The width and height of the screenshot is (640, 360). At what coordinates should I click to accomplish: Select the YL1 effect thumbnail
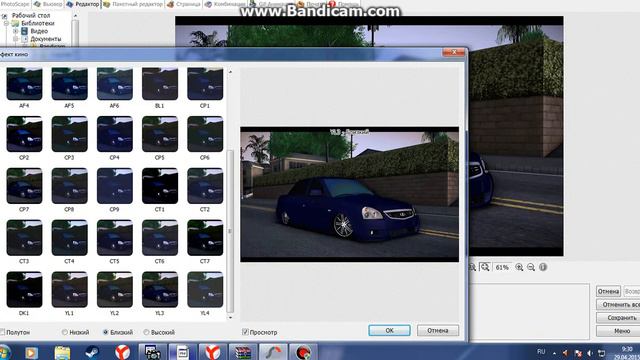pos(69,290)
